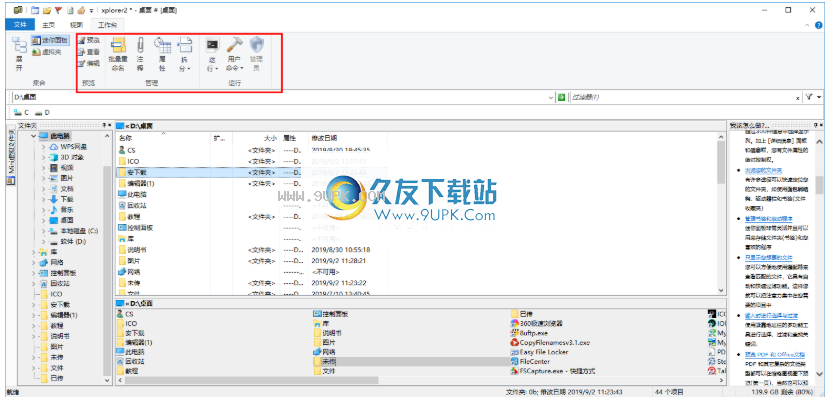Select the CS item in the top pane
828x397 pixels.
pos(128,150)
